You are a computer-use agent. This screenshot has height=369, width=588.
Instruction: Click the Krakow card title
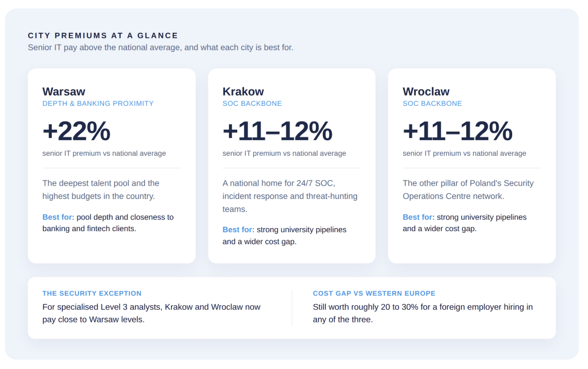(x=243, y=91)
